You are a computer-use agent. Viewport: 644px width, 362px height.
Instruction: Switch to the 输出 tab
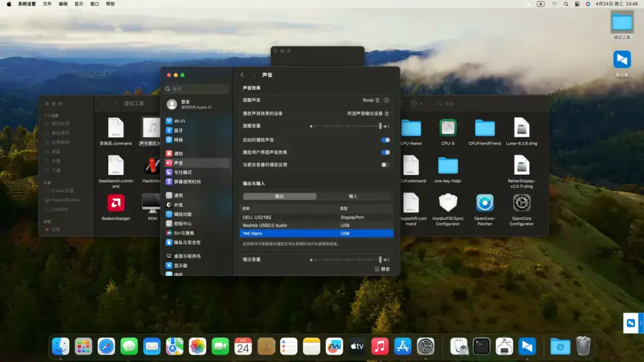pyautogui.click(x=280, y=196)
